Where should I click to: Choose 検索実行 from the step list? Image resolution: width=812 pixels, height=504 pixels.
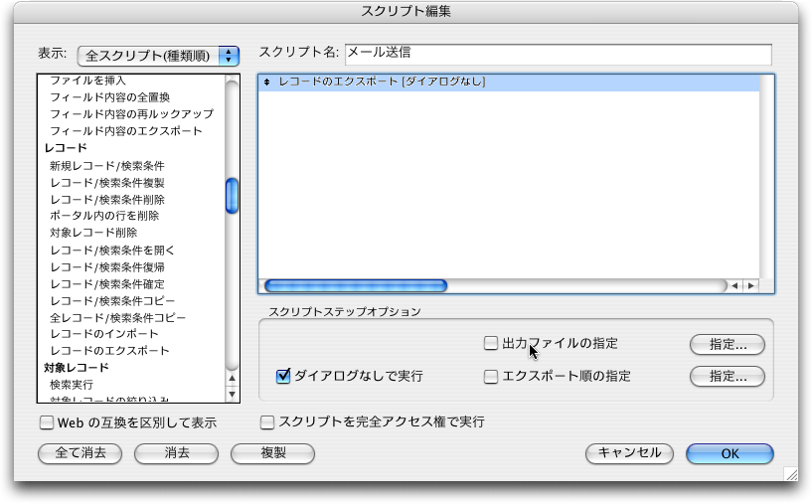pos(72,384)
